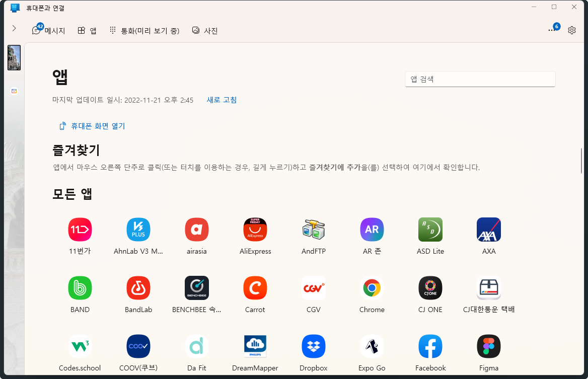This screenshot has height=379, width=588.
Task: Click the vertical scrollbar thumb
Action: pyautogui.click(x=581, y=161)
